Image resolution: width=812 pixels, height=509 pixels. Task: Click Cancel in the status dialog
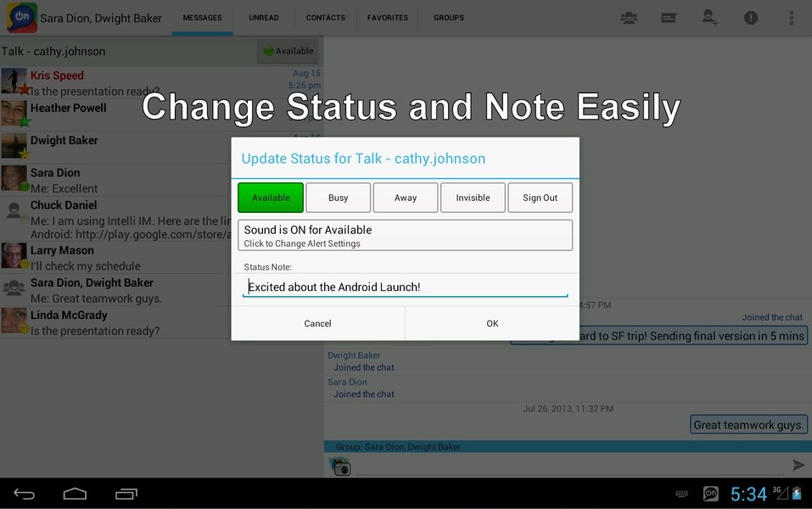pyautogui.click(x=318, y=323)
